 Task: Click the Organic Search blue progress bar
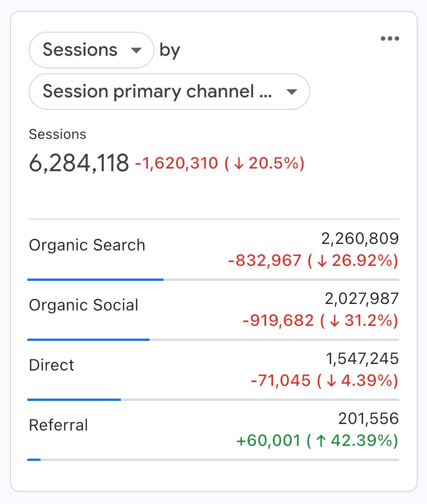click(x=95, y=280)
